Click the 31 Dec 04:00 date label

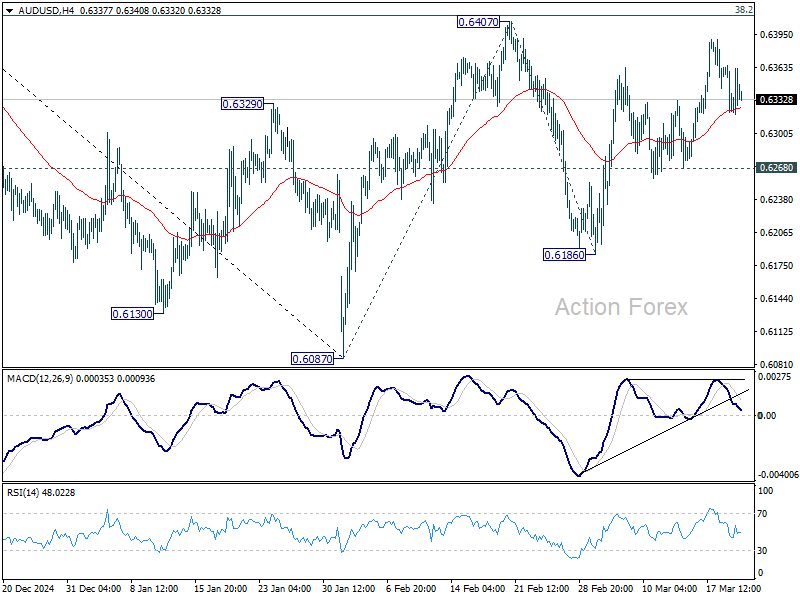(93, 588)
